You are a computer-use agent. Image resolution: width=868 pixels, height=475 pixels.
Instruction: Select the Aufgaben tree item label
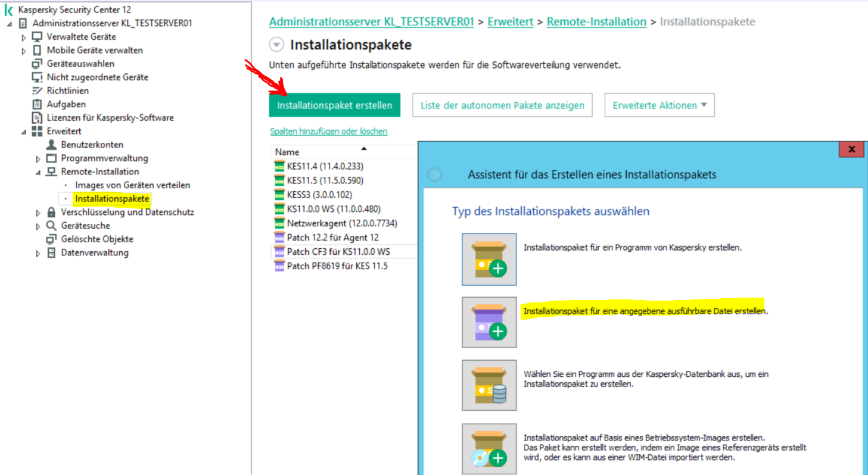click(66, 104)
